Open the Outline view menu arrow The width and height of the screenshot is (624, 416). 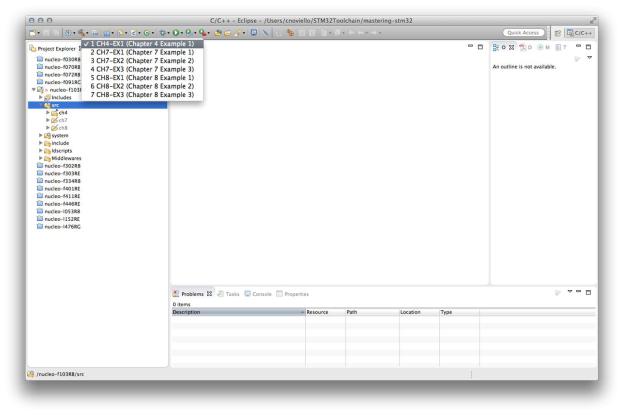pyautogui.click(x=589, y=58)
